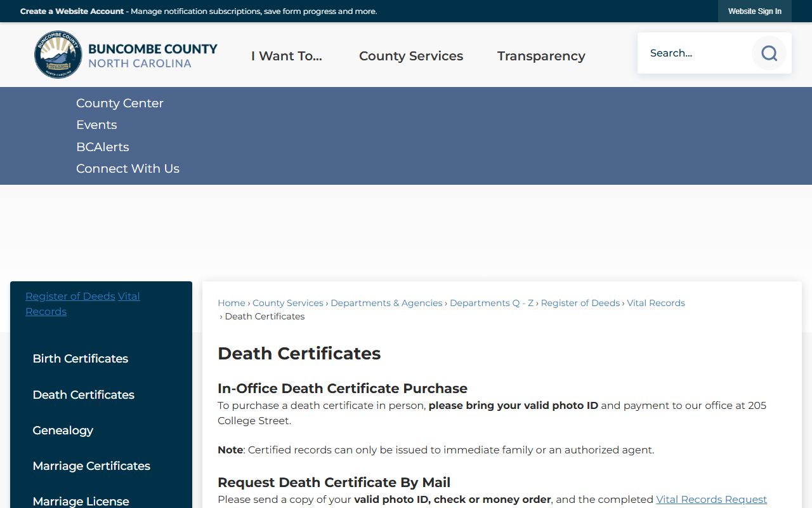Open the County Services menu
The width and height of the screenshot is (812, 508).
coord(411,56)
